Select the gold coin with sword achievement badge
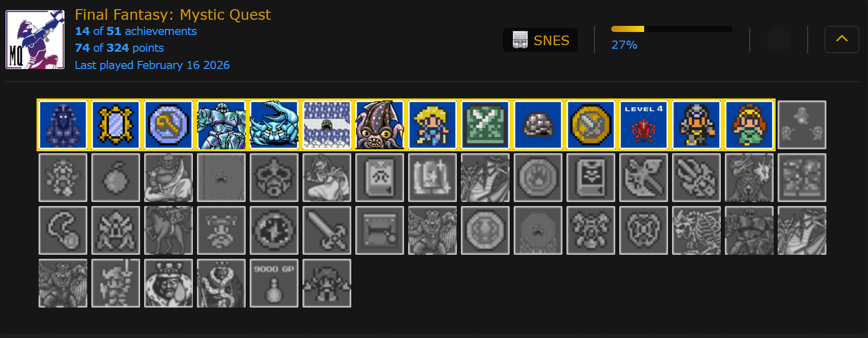868x338 pixels. [x=591, y=125]
